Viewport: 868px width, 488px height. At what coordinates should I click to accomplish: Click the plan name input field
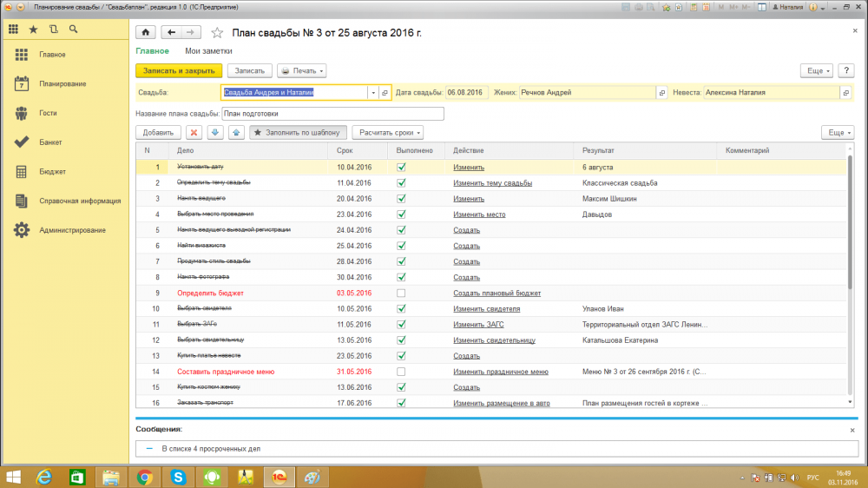tap(332, 113)
